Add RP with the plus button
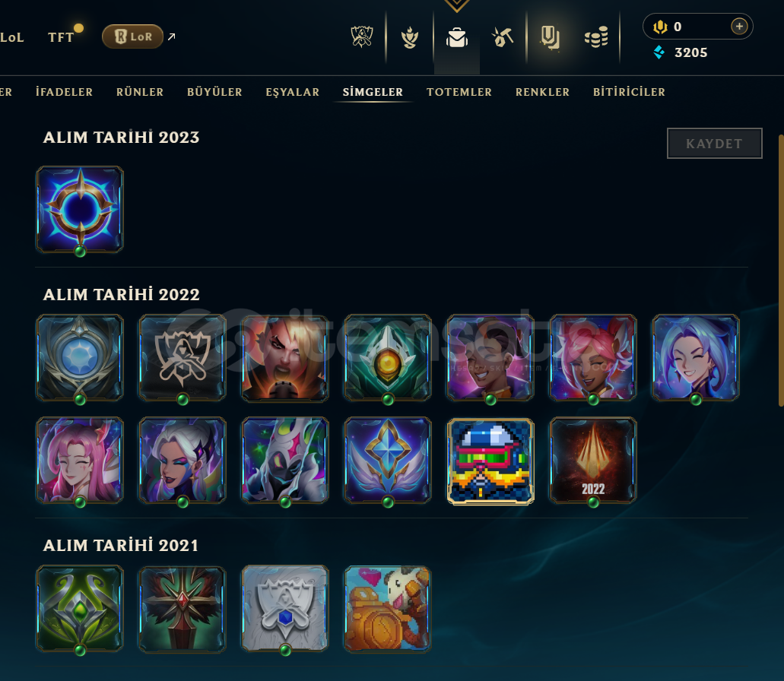Image resolution: width=784 pixels, height=681 pixels. pos(739,26)
